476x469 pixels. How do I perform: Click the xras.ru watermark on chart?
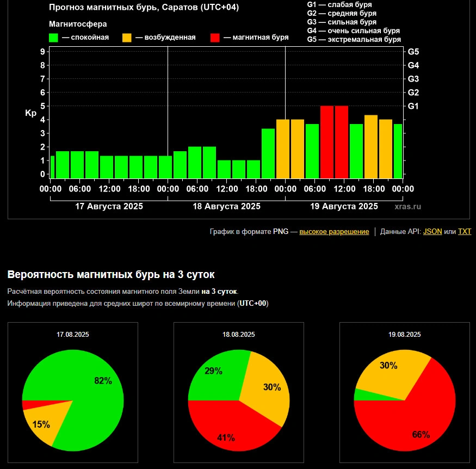coord(407,207)
